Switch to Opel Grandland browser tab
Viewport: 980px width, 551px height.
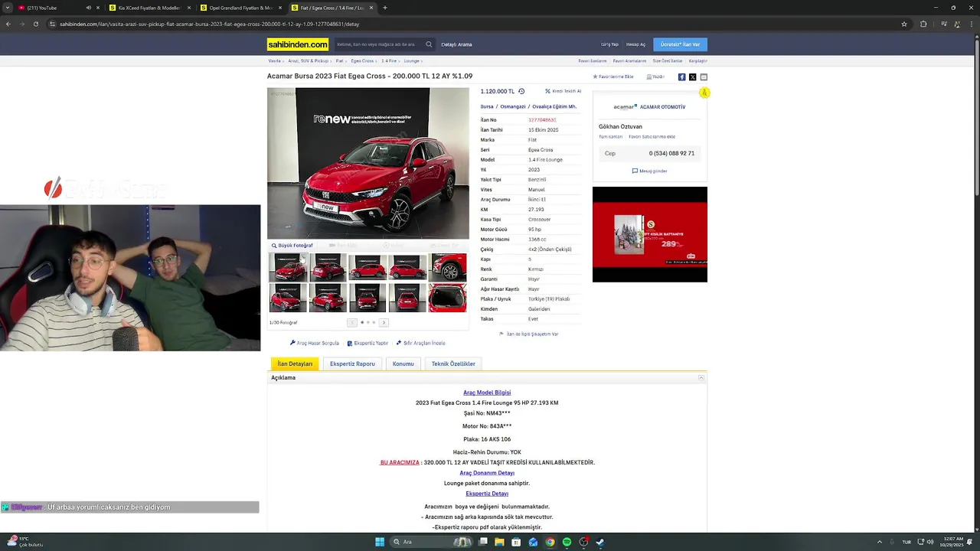240,8
